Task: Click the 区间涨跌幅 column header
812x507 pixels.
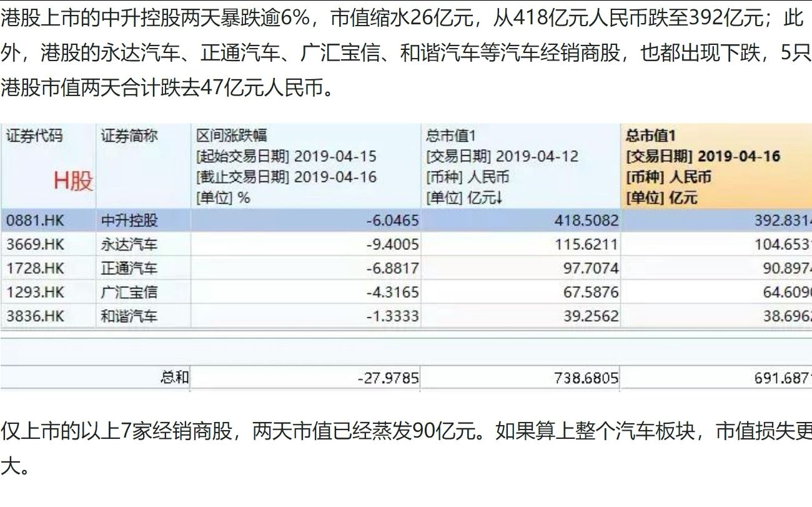Action: tap(305, 166)
